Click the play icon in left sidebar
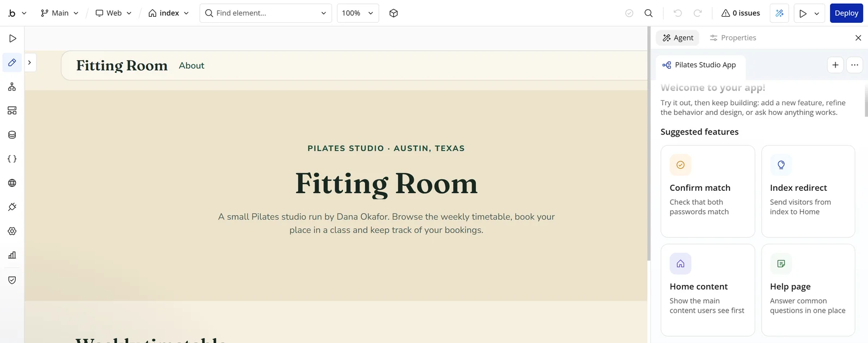This screenshot has height=343, width=868. pos(12,38)
